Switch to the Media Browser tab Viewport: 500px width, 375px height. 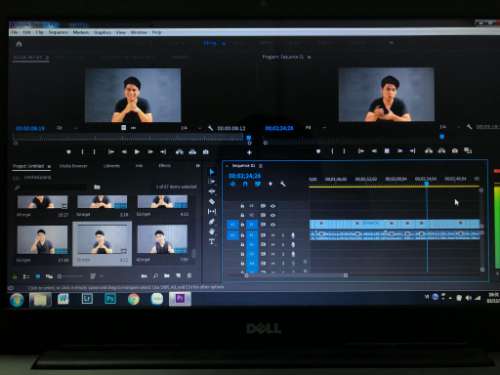coord(73,166)
